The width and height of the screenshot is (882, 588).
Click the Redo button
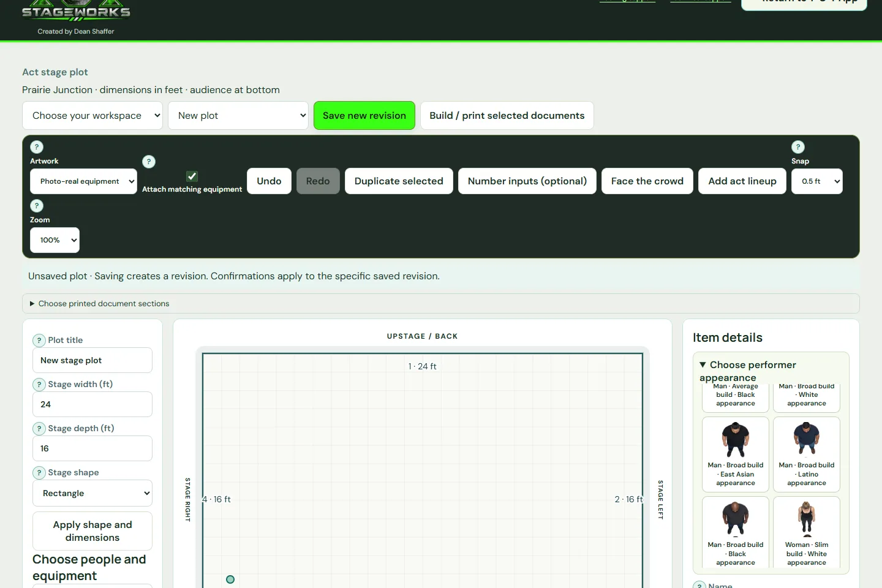click(x=318, y=181)
